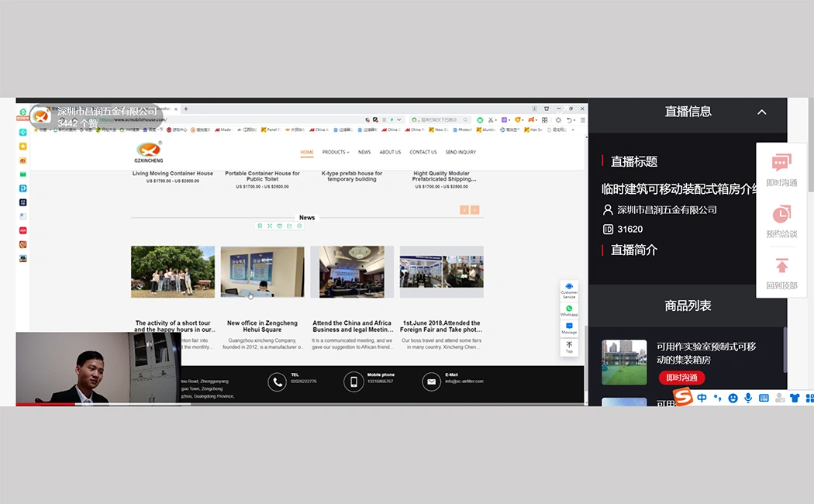Click the 回到顶部 back-to-top arrow icon

coord(781,265)
